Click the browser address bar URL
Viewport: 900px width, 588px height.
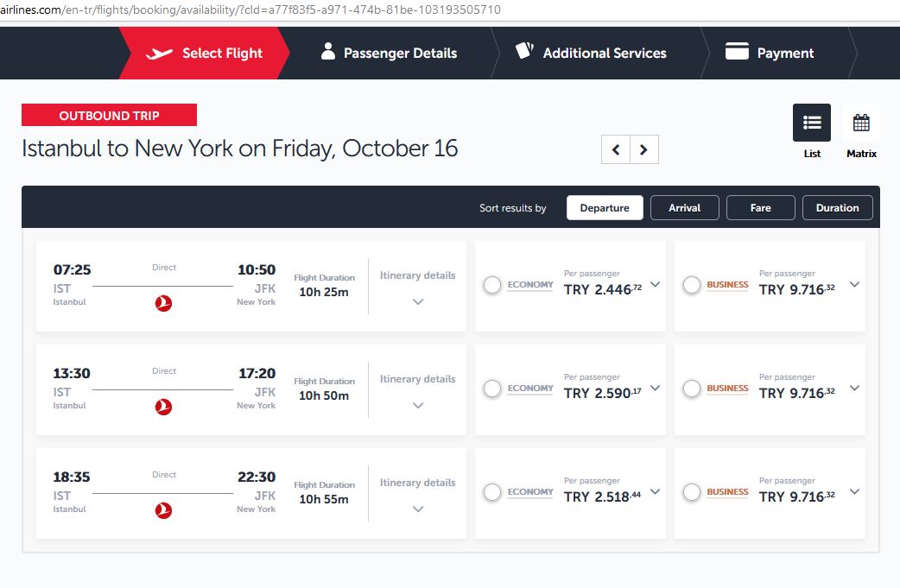[x=250, y=9]
